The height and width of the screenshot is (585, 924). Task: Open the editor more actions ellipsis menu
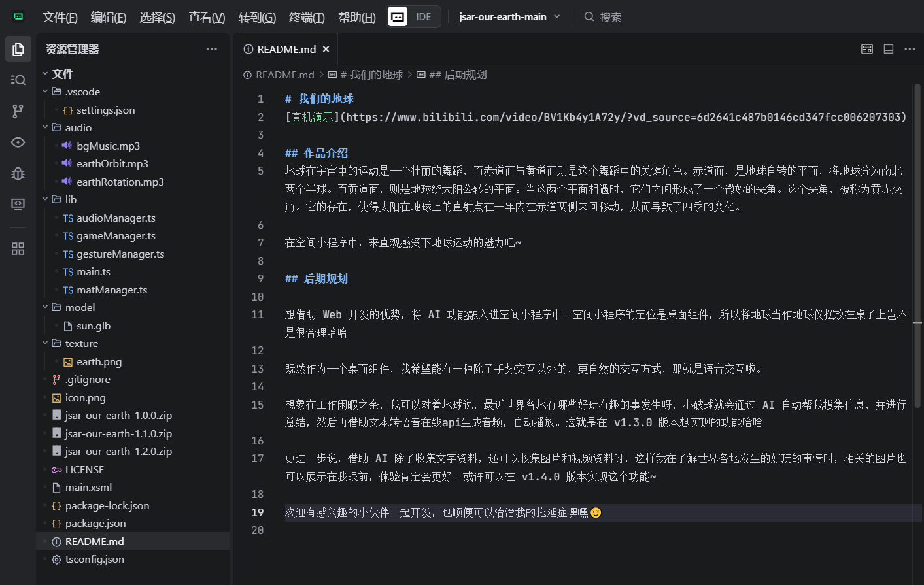coord(910,49)
